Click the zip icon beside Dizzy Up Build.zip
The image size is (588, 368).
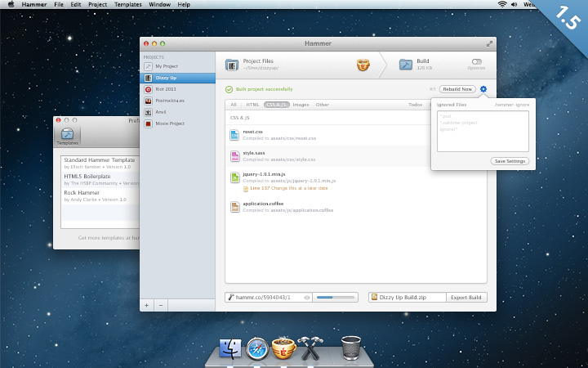(x=374, y=297)
